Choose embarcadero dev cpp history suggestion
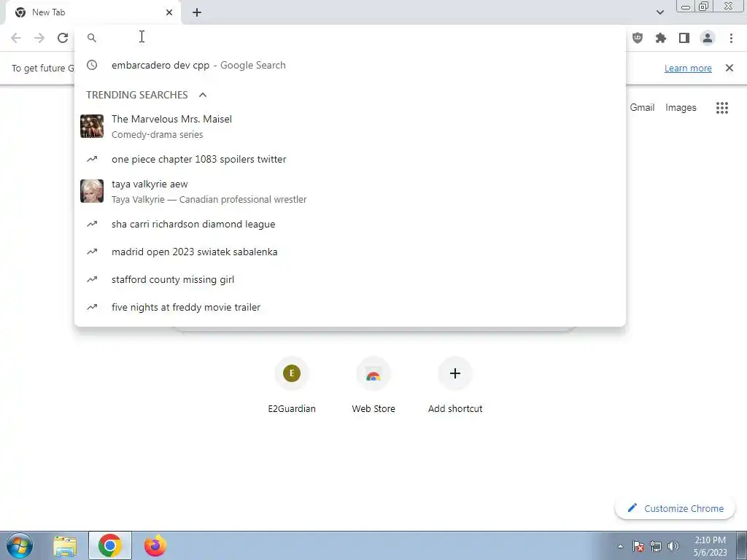 pos(350,65)
